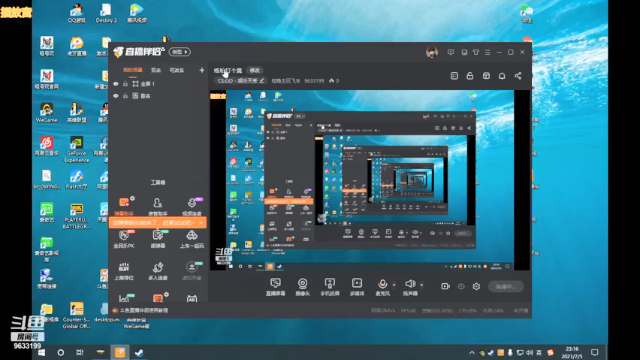Open 弹幕助手 settings via its small gear
The image size is (640, 360).
point(132,199)
